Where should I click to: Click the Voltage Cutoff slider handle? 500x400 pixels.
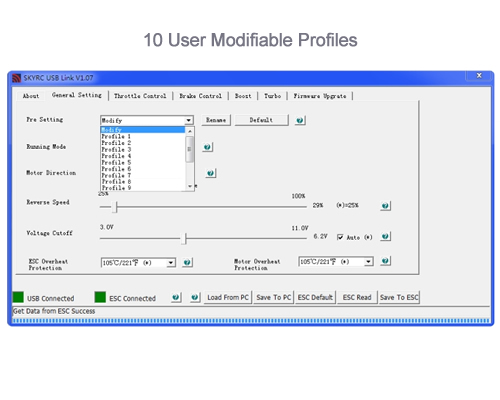pos(185,238)
